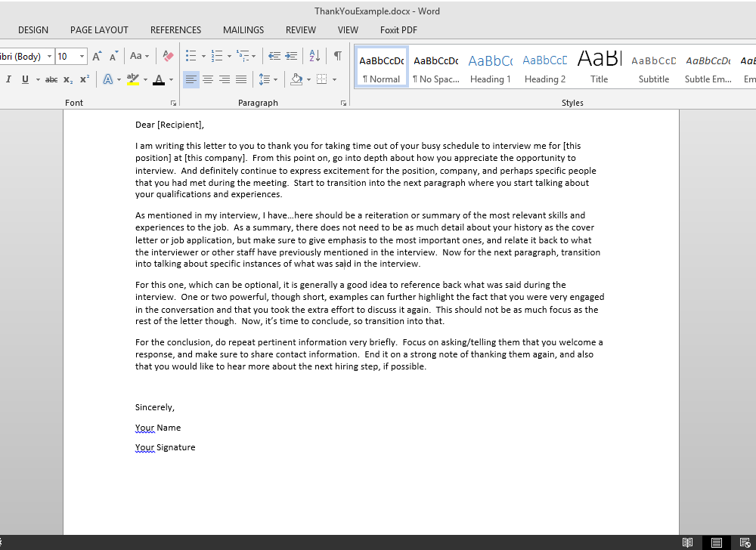756x550 pixels.
Task: Click the 'Sincerely,' closing line
Action: (155, 407)
